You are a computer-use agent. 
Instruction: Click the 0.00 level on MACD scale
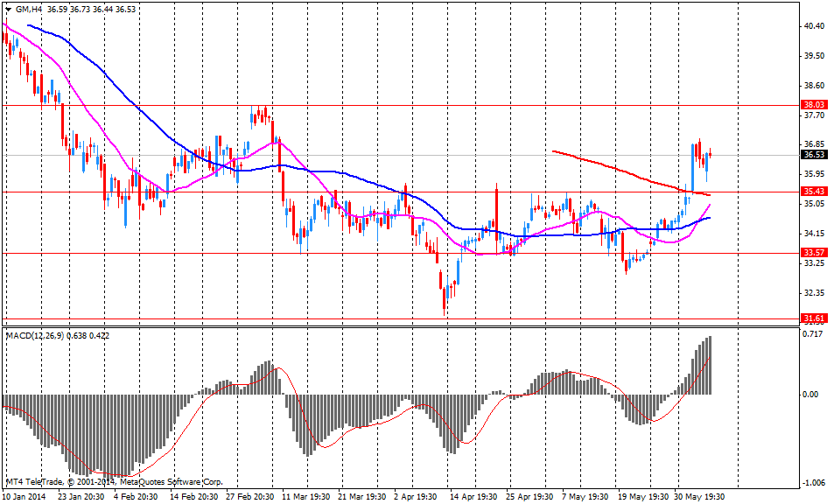(x=811, y=394)
